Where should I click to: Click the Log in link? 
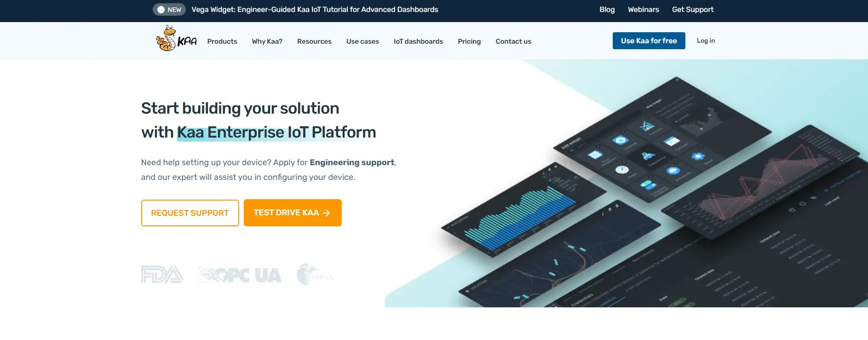tap(706, 41)
